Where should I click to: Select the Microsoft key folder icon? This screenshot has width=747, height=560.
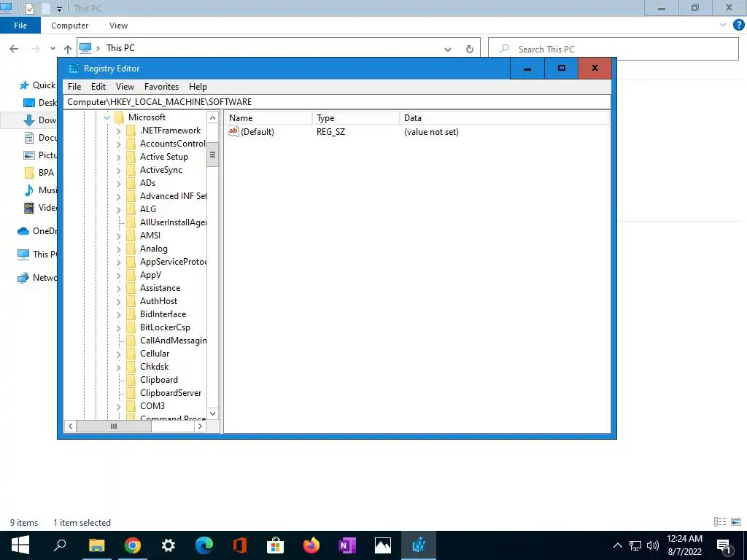tap(119, 117)
